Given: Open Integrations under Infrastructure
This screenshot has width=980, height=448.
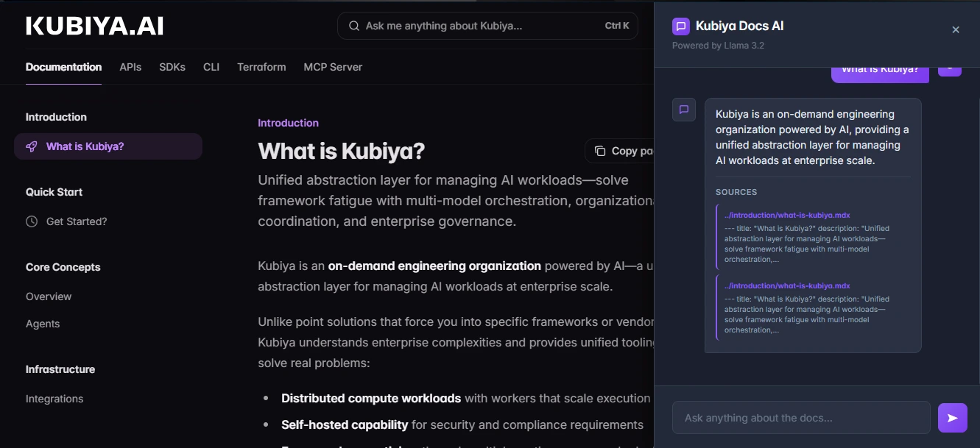Looking at the screenshot, I should [x=54, y=399].
